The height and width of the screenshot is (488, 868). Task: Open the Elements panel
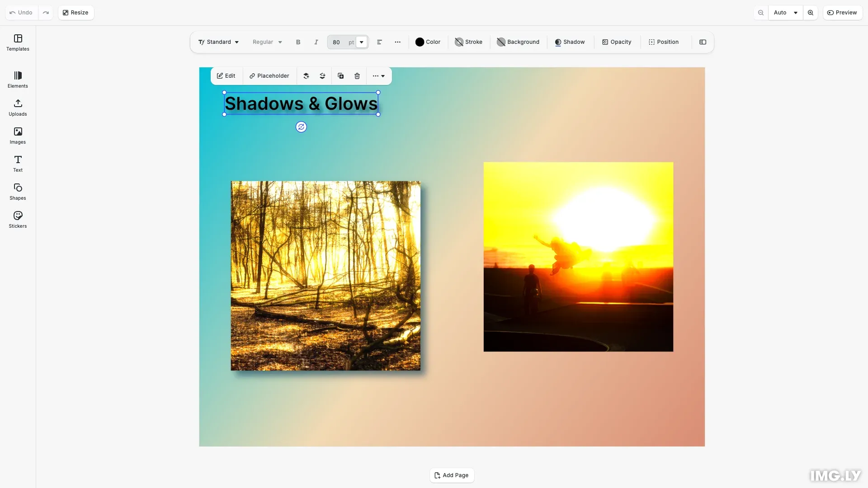click(18, 80)
